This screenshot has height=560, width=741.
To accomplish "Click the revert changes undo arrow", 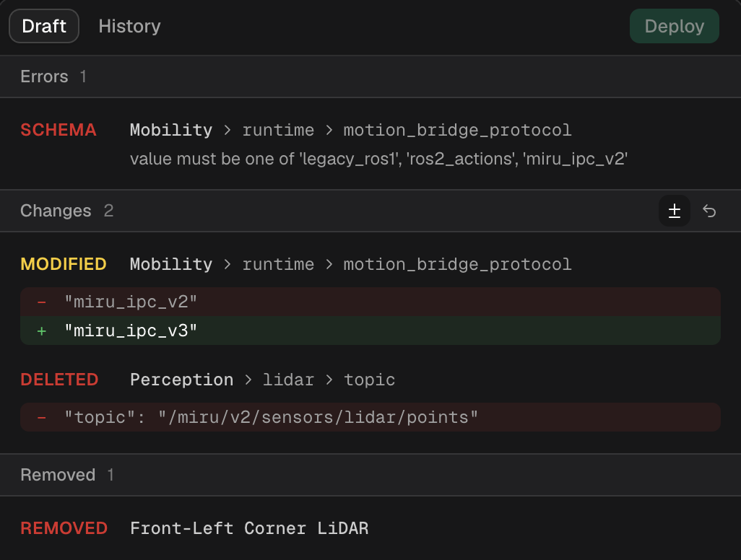I will pyautogui.click(x=709, y=211).
